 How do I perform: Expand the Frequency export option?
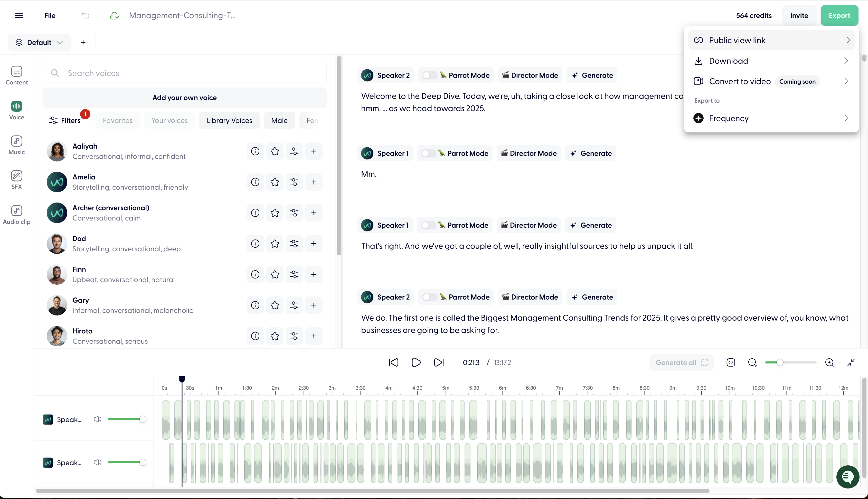[771, 119]
